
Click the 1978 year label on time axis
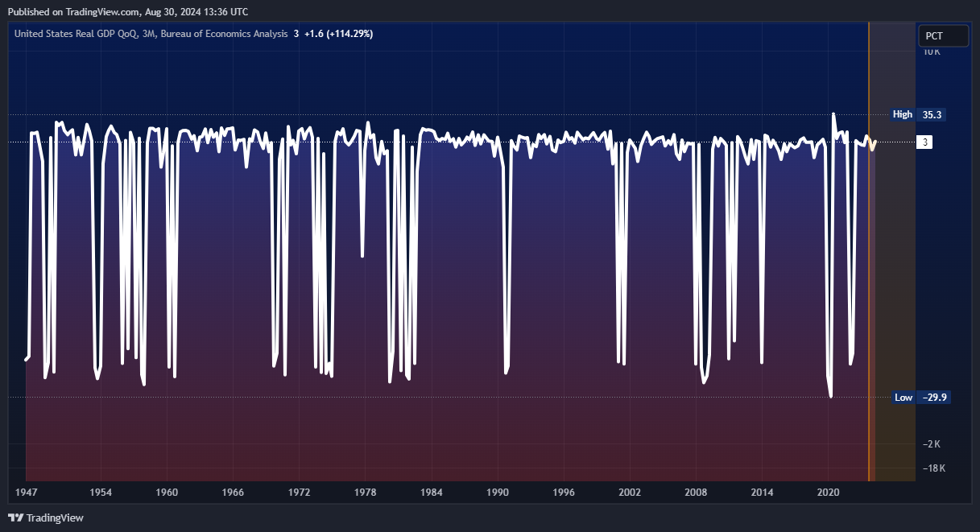365,492
